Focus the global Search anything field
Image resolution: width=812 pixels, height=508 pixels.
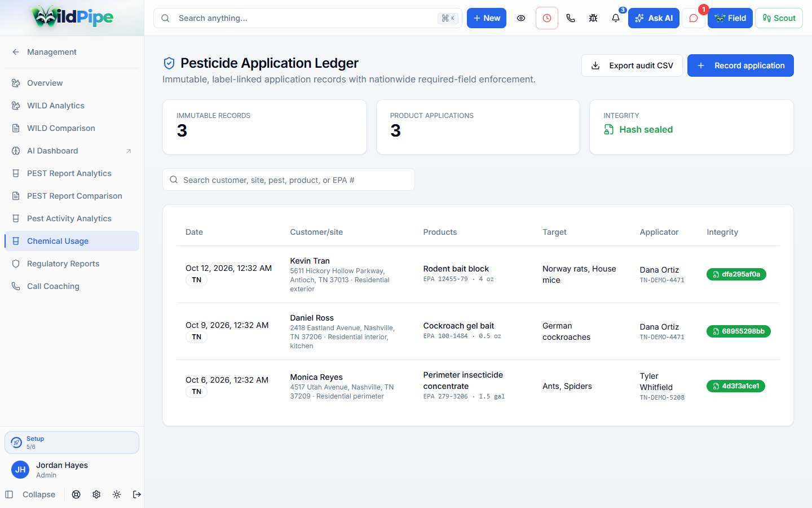click(x=308, y=18)
